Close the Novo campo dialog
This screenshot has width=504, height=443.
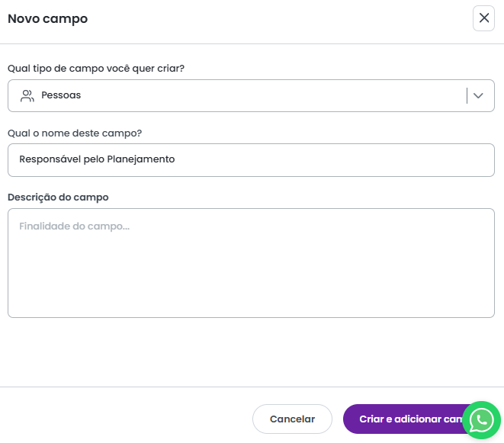click(x=483, y=18)
